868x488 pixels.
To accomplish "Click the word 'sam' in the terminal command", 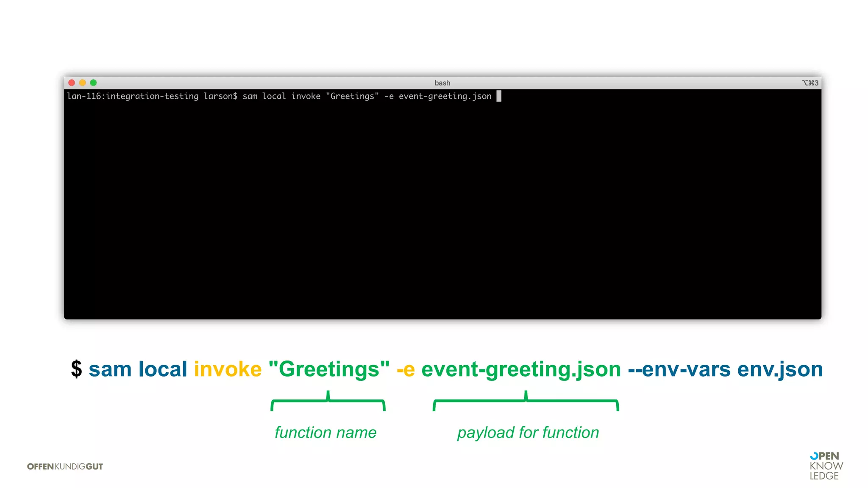I will click(x=250, y=97).
